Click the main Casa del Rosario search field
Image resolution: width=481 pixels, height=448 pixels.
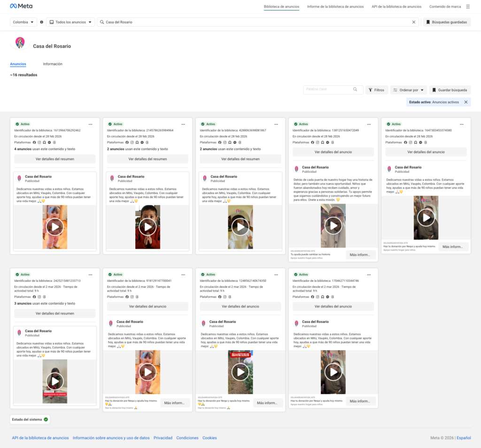coord(258,22)
